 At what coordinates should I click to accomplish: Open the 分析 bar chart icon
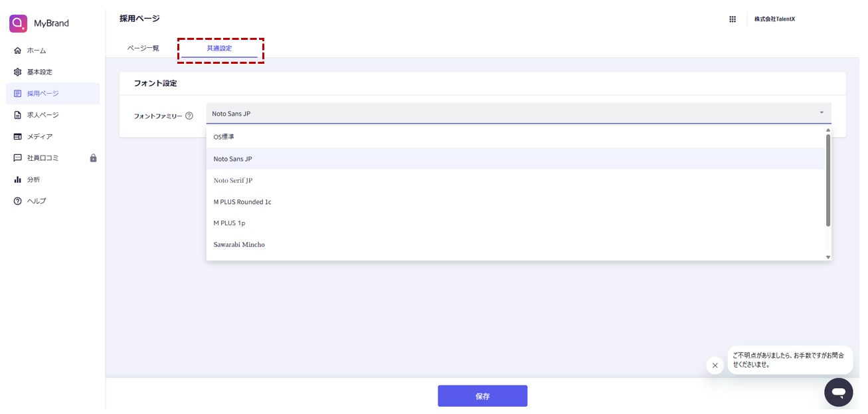[18, 179]
